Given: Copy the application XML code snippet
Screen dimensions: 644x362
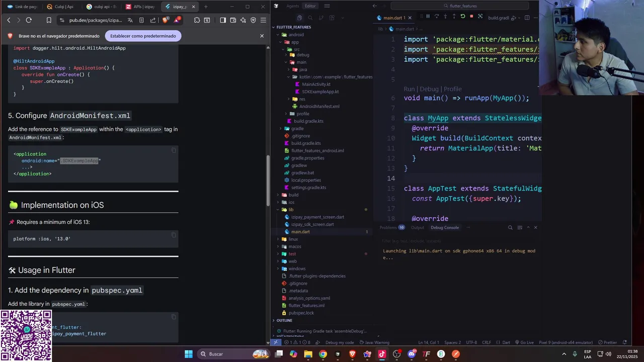Looking at the screenshot, I should (x=174, y=150).
